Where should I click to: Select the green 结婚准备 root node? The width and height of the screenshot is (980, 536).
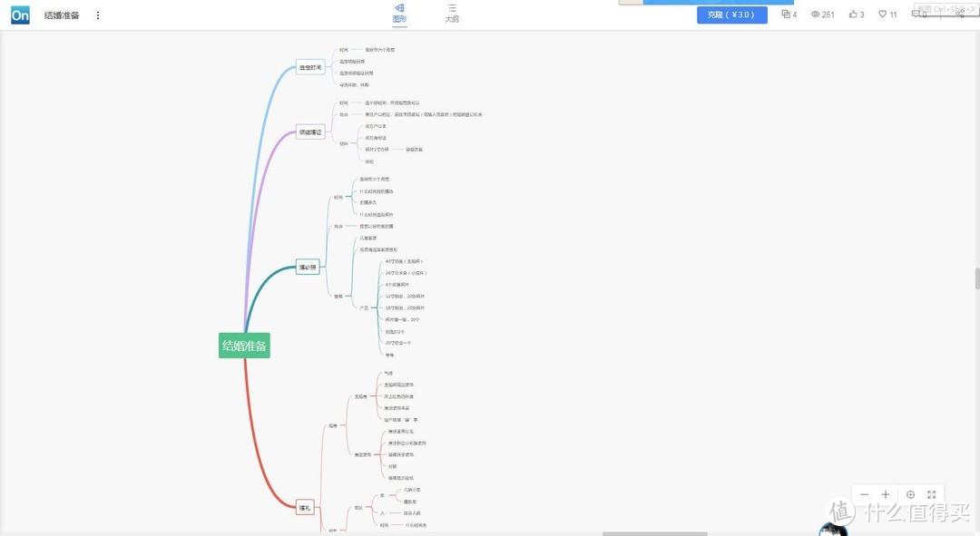244,346
